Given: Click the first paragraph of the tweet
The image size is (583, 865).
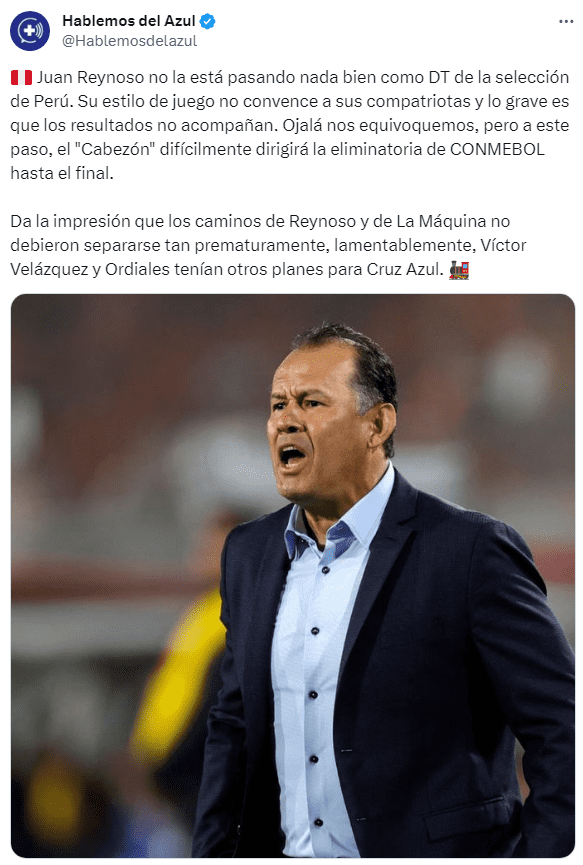Looking at the screenshot, I should click(290, 125).
